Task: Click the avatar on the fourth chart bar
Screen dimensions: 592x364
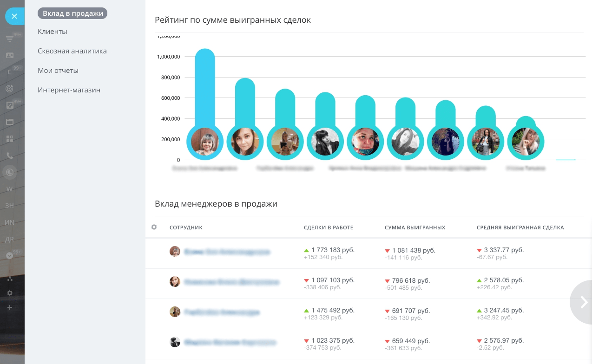Action: tap(325, 142)
